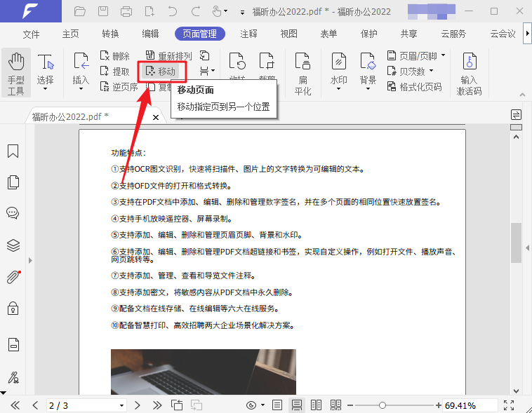
Task: Open the attachments paperclip panel
Action: pos(13,277)
